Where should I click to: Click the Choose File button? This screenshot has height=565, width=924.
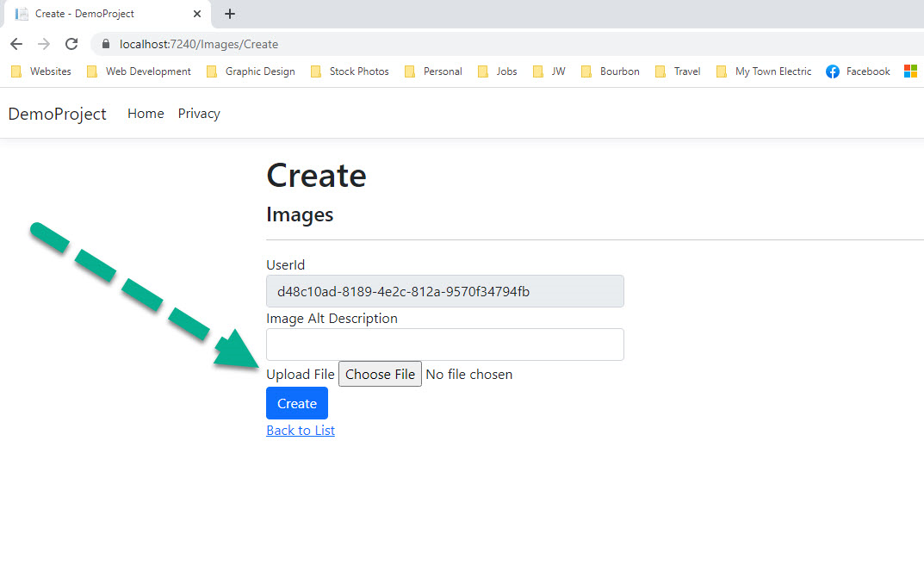pos(380,374)
